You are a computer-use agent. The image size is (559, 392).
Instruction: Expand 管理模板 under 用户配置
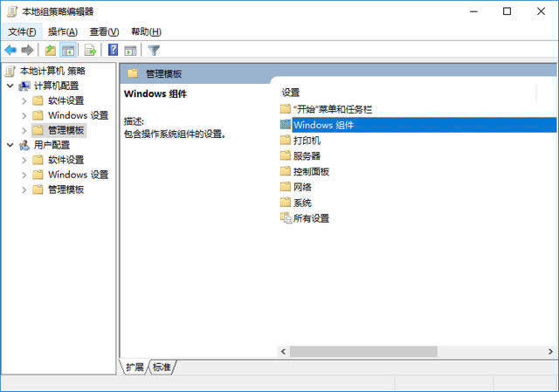24,189
